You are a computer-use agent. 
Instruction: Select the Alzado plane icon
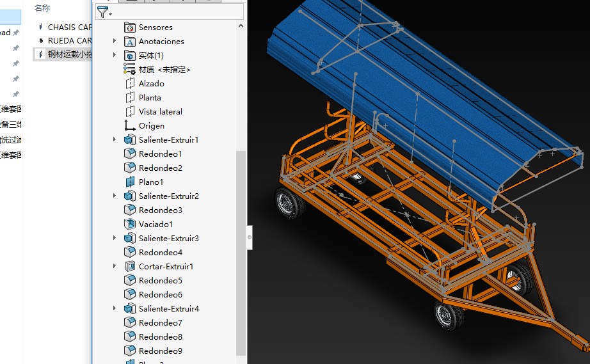[129, 83]
